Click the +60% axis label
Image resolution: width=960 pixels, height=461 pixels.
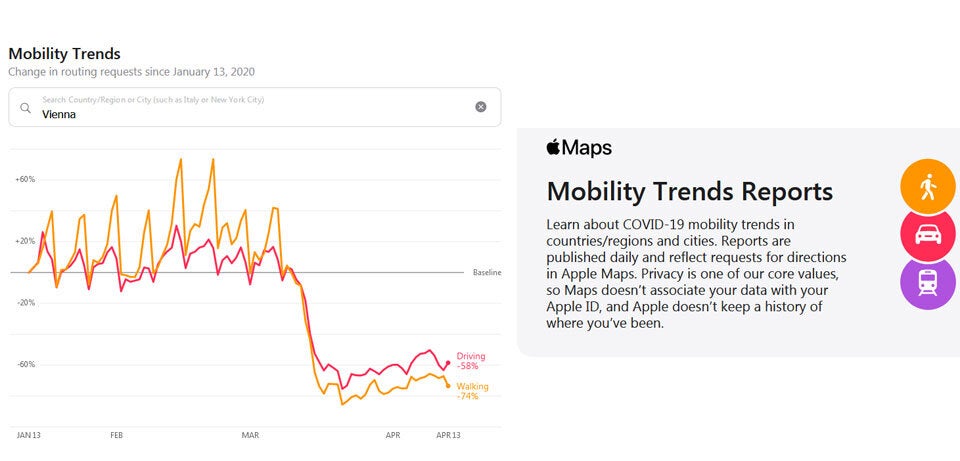point(25,180)
